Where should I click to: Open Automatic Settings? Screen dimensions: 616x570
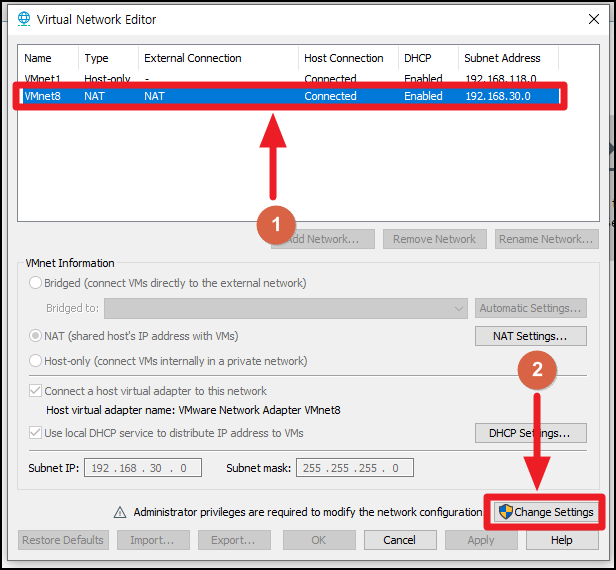pyautogui.click(x=531, y=308)
